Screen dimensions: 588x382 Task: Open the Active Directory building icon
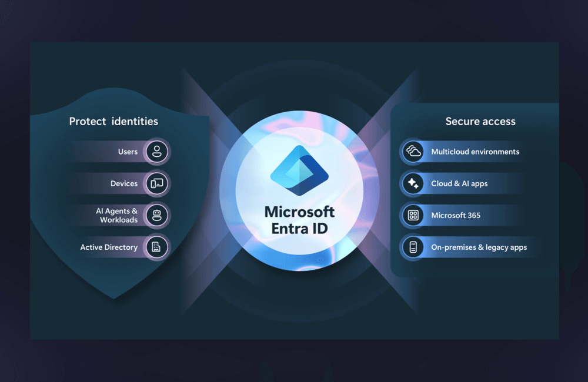156,247
